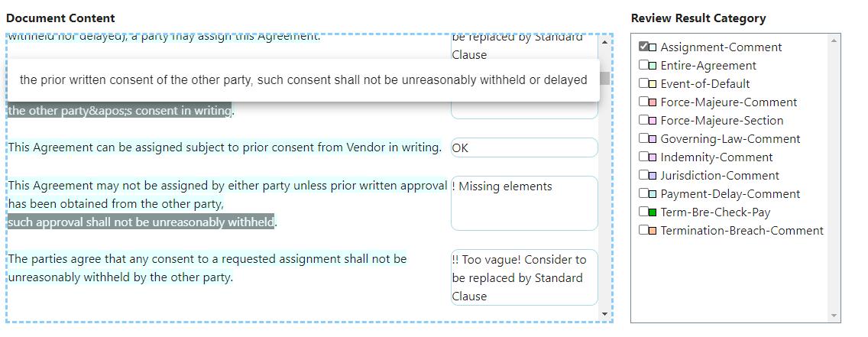Toggle the Jurisdiction-Comment checkbox
Image resolution: width=868 pixels, height=337 pixels.
click(643, 176)
